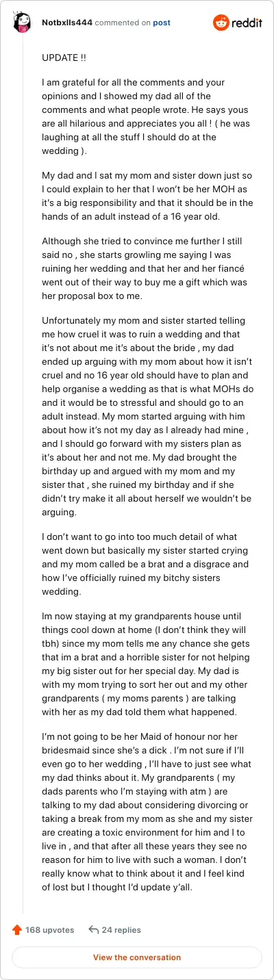Image resolution: width=274 pixels, height=980 pixels.
Task: Click the orange upvote arrow icon
Action: (x=17, y=930)
